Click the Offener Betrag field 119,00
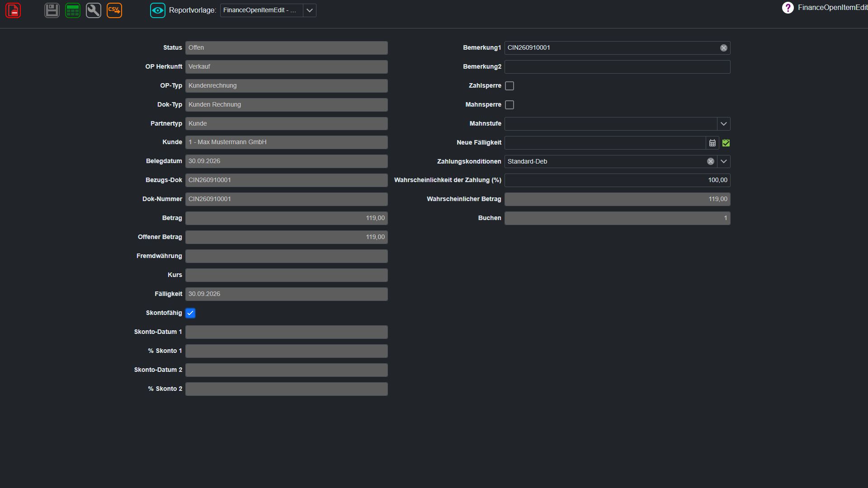The image size is (868, 488). pos(287,237)
